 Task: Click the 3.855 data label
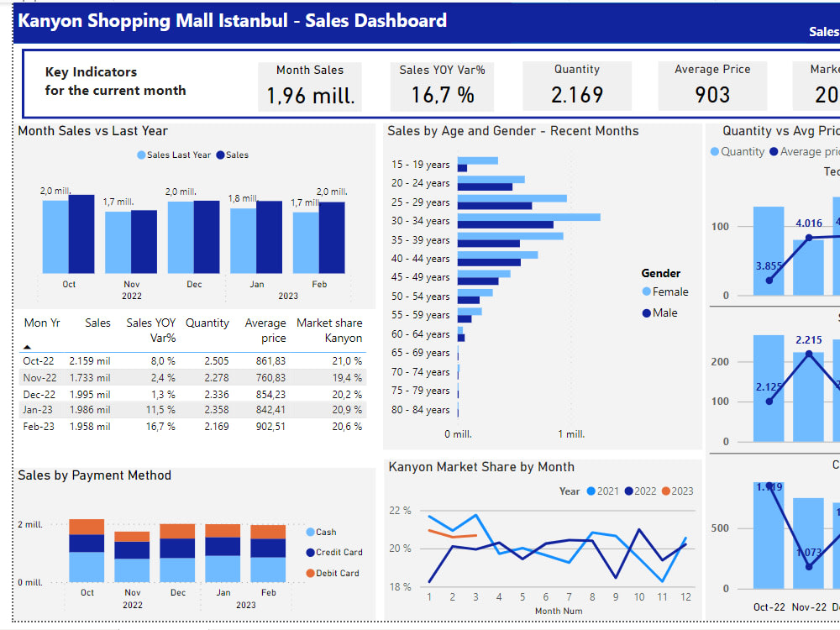[769, 265]
